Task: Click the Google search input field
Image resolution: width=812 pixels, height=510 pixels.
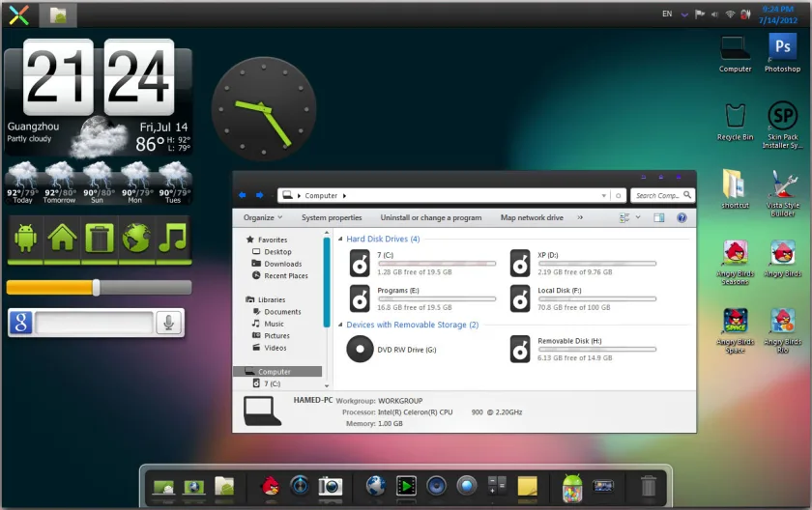Action: (95, 323)
